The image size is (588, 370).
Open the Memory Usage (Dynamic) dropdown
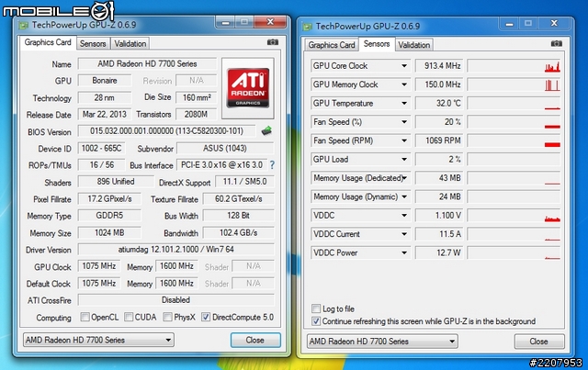point(404,196)
